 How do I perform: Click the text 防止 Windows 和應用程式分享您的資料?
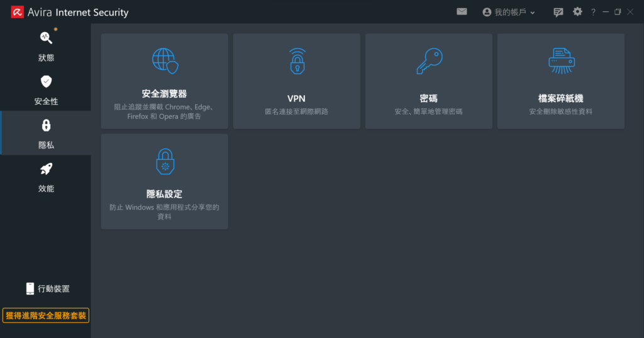[164, 211]
